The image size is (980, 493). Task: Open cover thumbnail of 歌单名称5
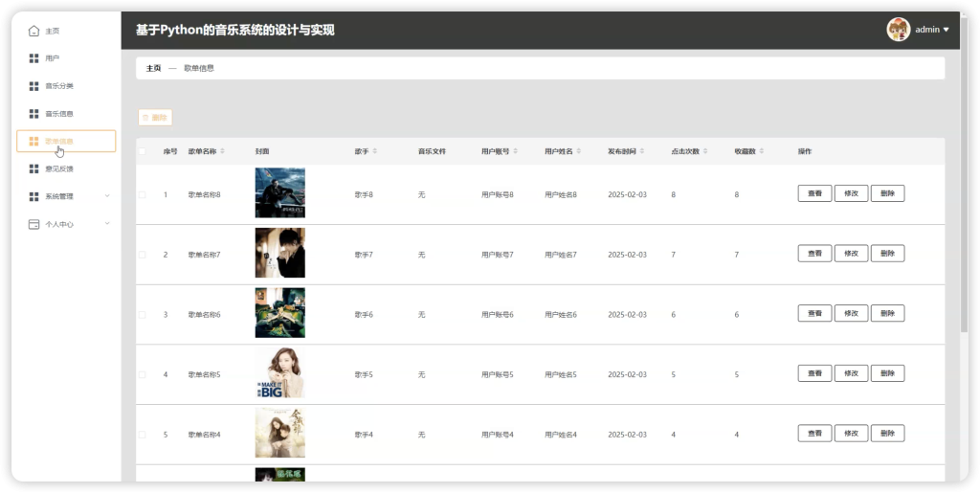(280, 373)
